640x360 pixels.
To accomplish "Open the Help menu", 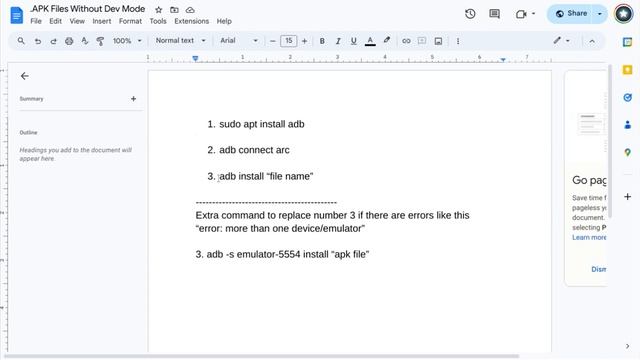I will click(224, 21).
